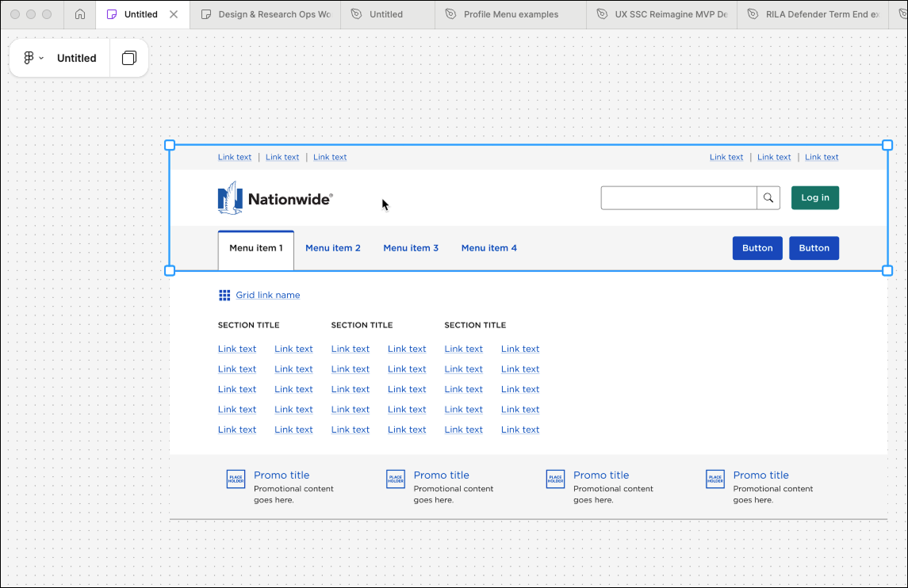Click first placeholder icon in promo row
The height and width of the screenshot is (588, 908).
[236, 479]
